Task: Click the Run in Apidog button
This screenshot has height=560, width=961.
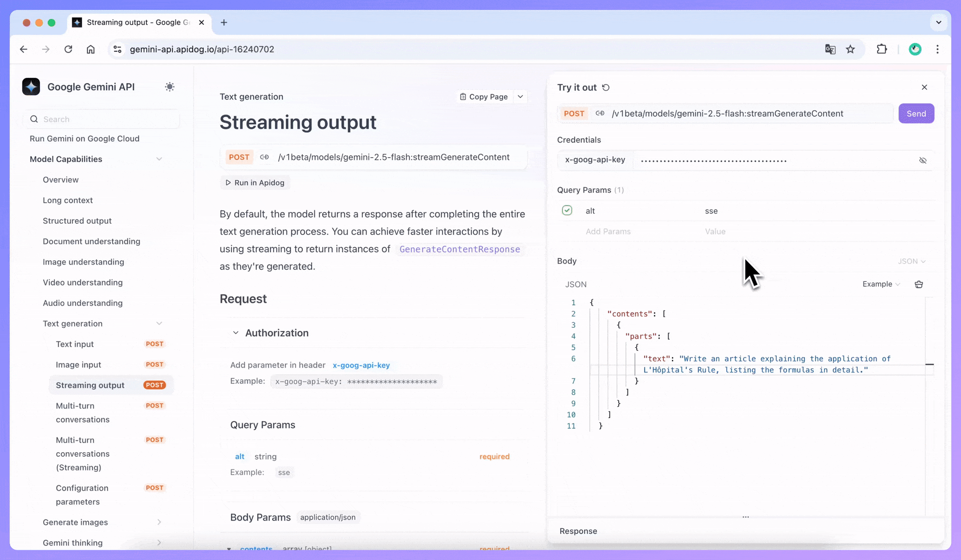Action: [255, 182]
